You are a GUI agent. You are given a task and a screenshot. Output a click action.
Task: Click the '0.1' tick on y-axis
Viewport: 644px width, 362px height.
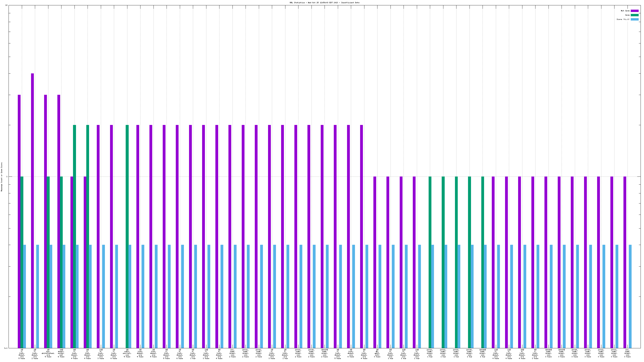click(x=6, y=348)
